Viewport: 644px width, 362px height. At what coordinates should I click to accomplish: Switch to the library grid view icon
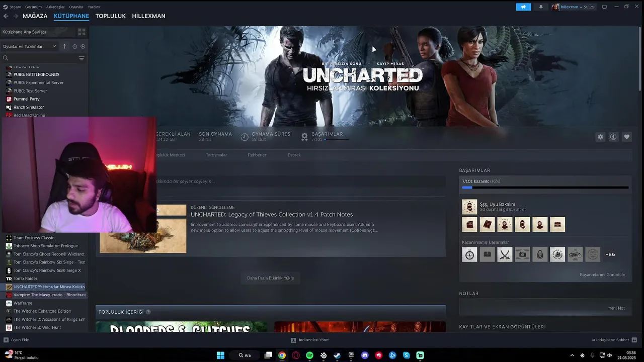click(82, 32)
